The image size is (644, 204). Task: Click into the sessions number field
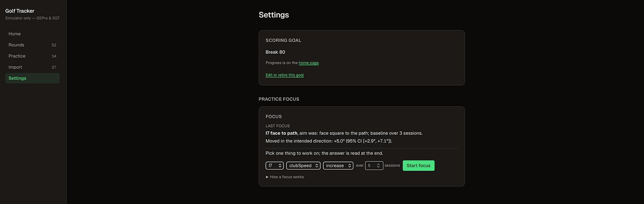371,166
